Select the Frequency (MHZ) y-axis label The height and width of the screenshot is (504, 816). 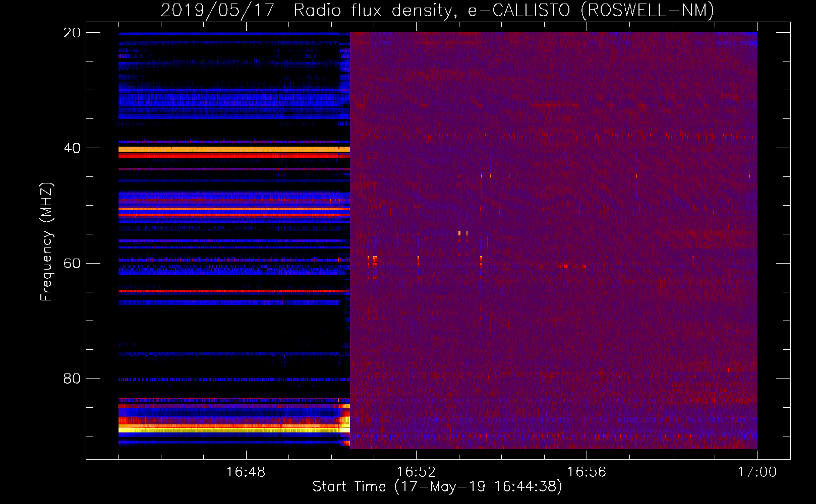pos(46,242)
